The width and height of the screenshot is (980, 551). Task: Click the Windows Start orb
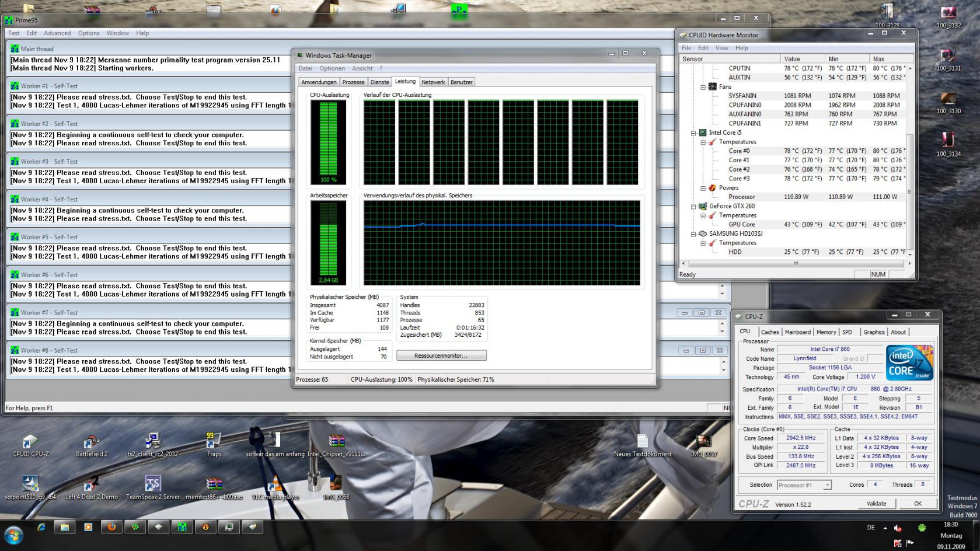tap(14, 535)
